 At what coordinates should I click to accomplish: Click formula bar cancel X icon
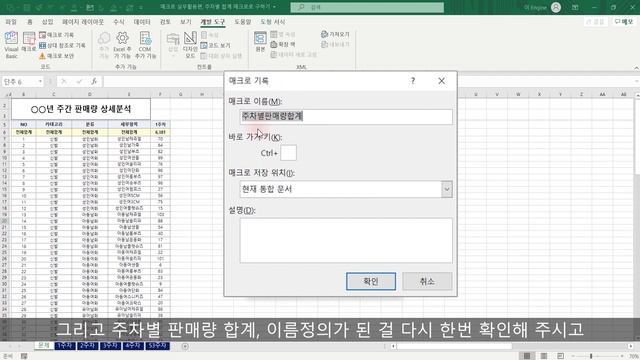click(64, 81)
